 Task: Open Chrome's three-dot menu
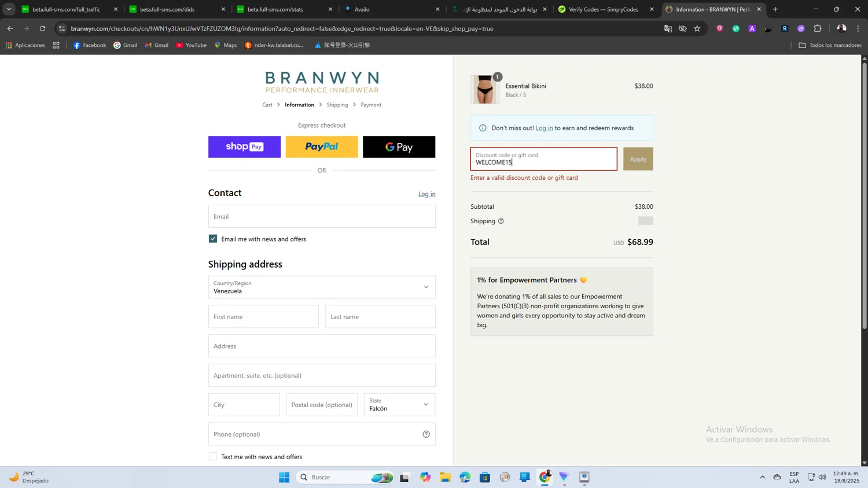pos(858,28)
